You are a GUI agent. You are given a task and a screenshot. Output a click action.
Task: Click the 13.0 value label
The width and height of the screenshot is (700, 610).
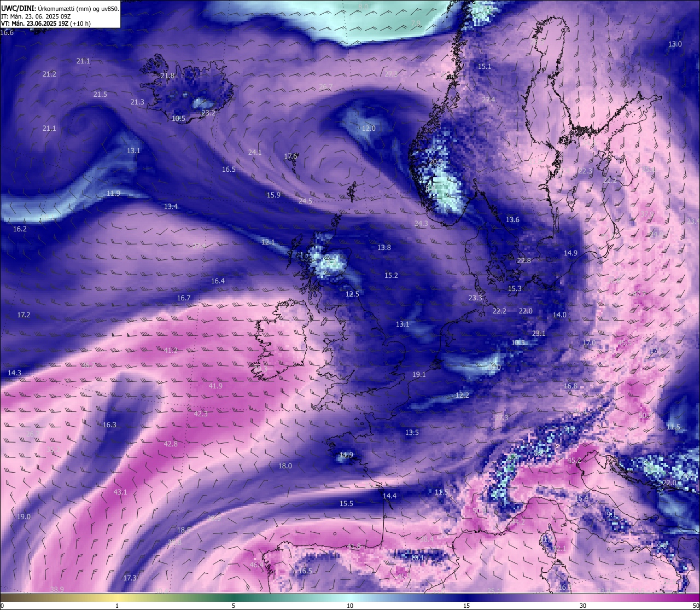[x=675, y=44]
